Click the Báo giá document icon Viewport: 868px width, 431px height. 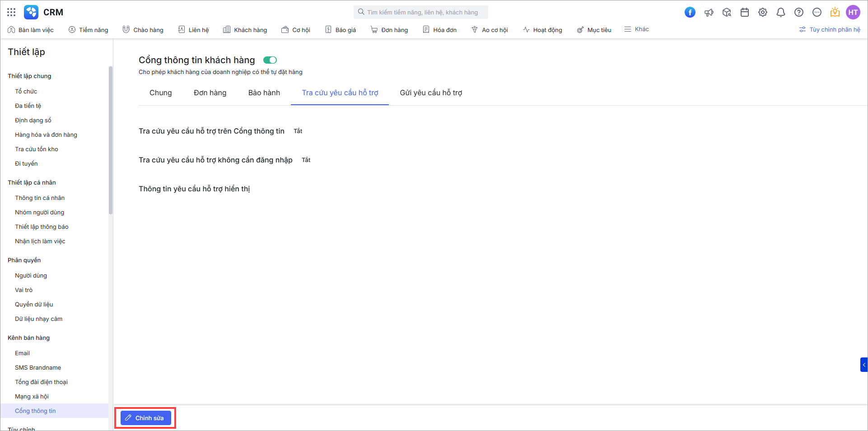328,29
